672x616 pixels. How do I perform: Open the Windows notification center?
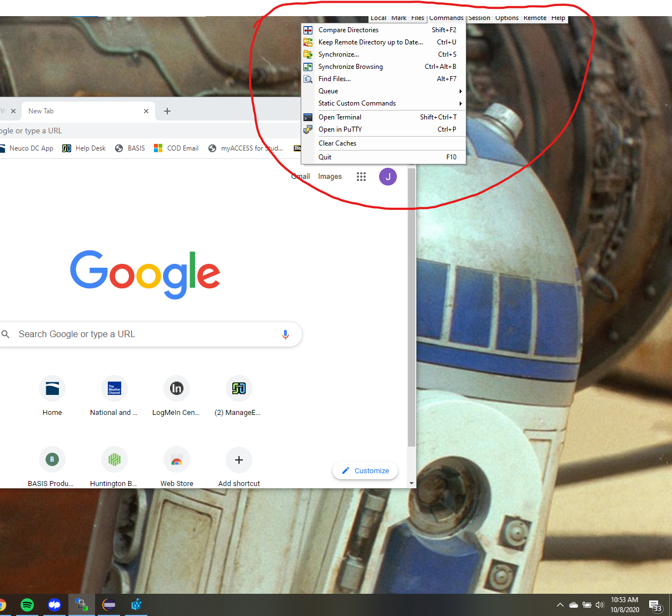coord(655,605)
